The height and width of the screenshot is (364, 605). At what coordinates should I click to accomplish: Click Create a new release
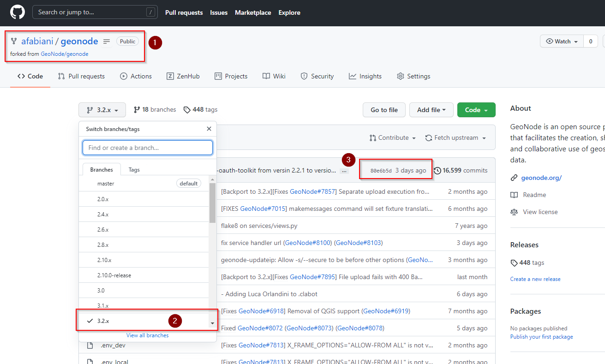(x=535, y=279)
